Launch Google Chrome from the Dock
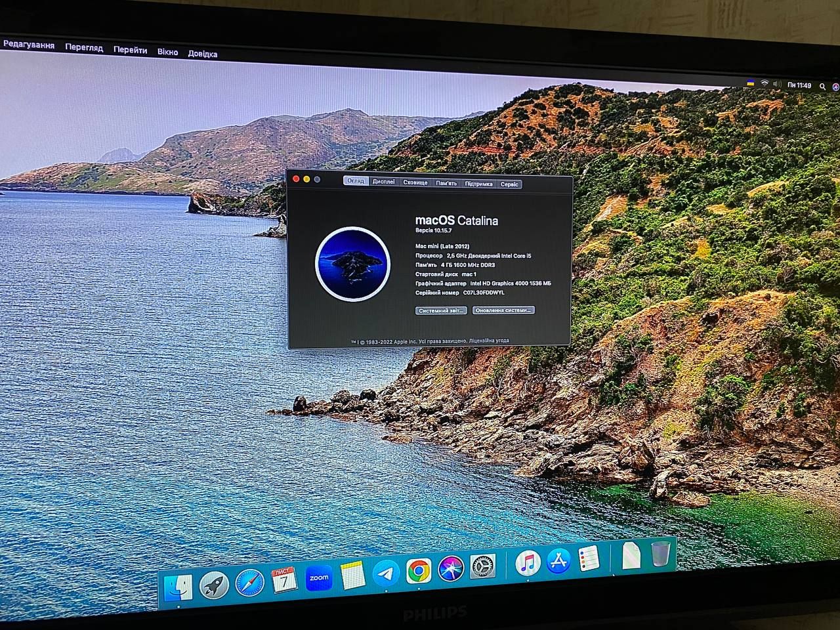 419,571
